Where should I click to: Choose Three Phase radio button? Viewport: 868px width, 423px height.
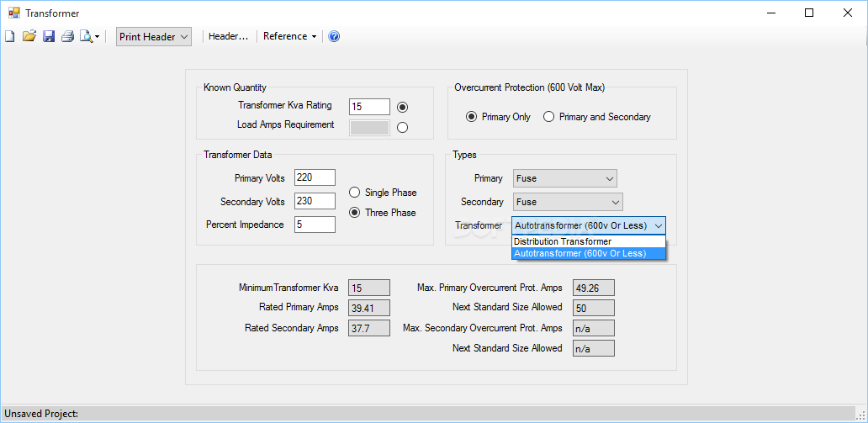tap(383, 213)
